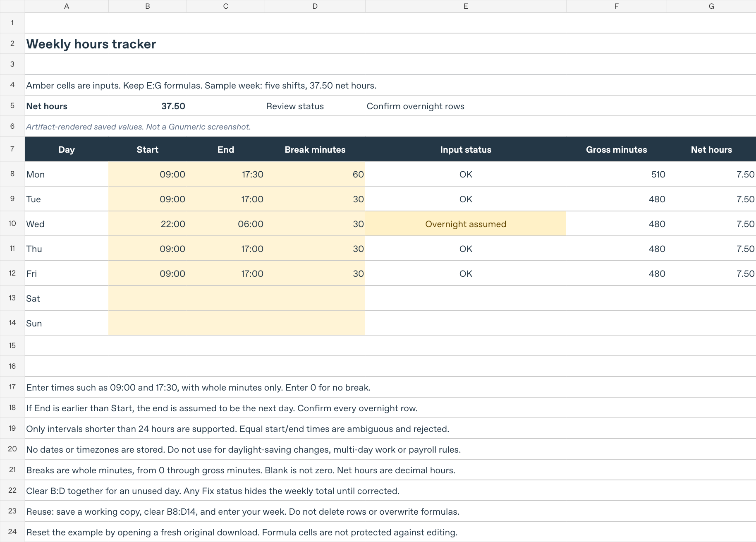The image size is (756, 542).
Task: Click Thursday's end time 17:00
Action: point(252,249)
